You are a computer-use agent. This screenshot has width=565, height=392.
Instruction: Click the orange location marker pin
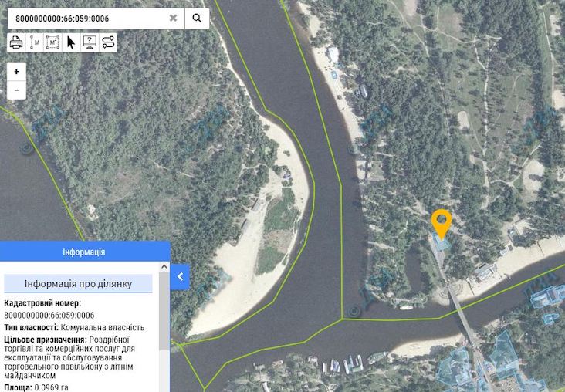coord(441,223)
